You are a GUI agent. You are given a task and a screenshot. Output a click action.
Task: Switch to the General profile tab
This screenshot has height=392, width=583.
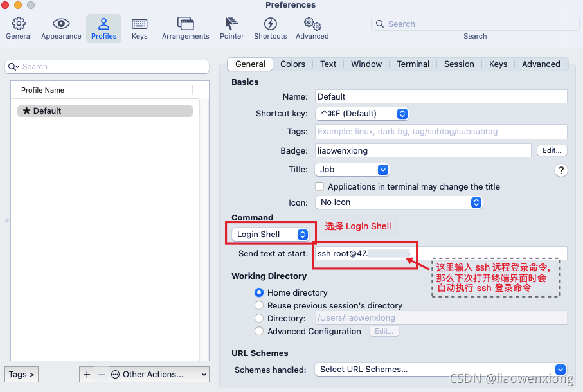(250, 64)
